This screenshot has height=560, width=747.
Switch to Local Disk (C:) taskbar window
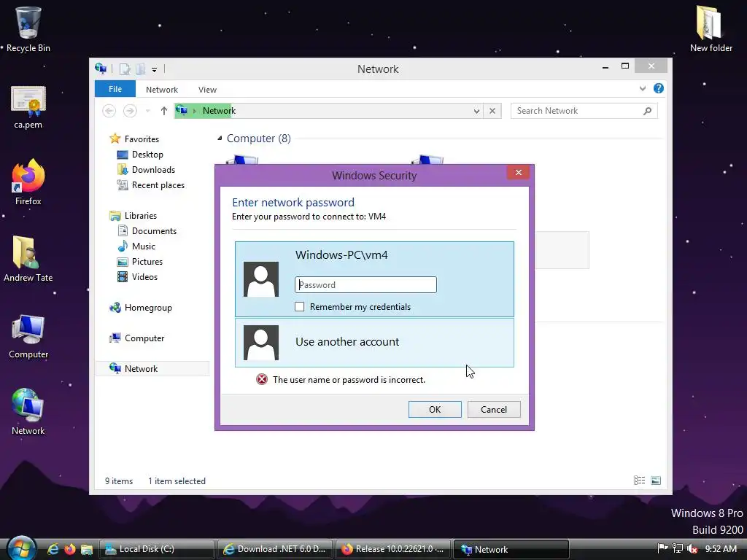click(x=156, y=549)
